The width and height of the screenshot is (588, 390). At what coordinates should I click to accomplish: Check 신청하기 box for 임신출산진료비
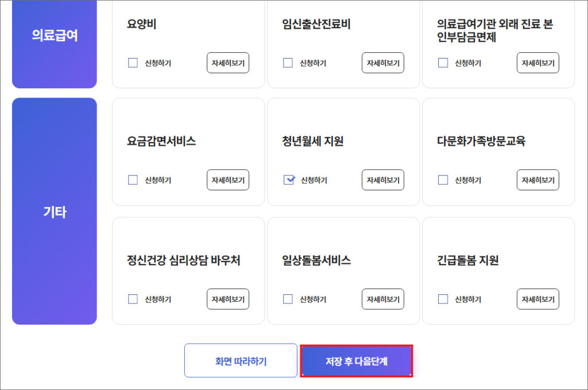(x=288, y=63)
